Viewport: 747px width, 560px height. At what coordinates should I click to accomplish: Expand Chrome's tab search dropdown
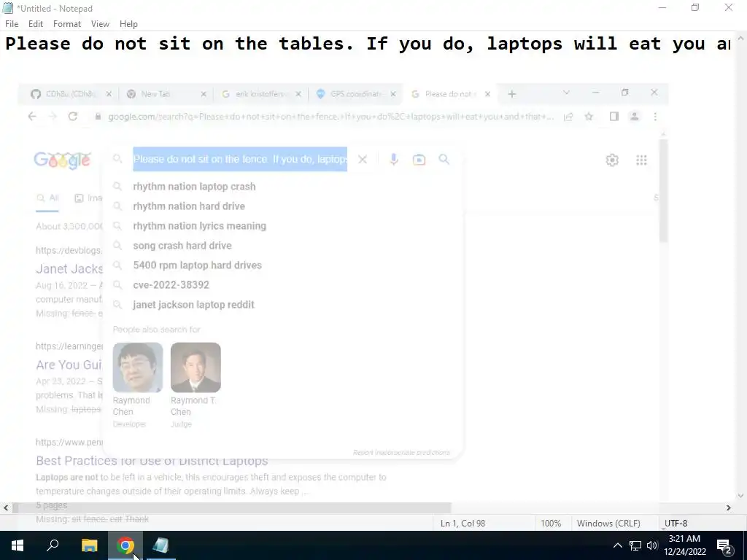tap(566, 93)
